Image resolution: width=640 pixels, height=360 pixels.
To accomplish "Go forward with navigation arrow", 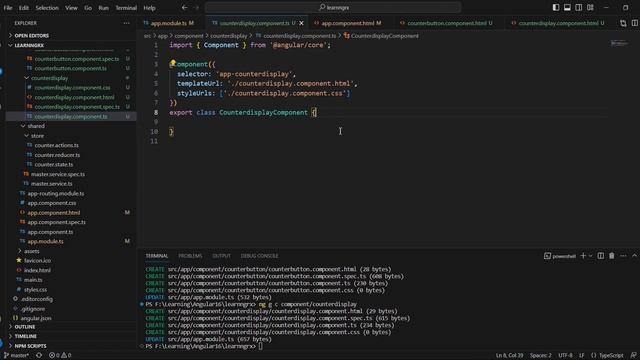I will click(x=197, y=7).
